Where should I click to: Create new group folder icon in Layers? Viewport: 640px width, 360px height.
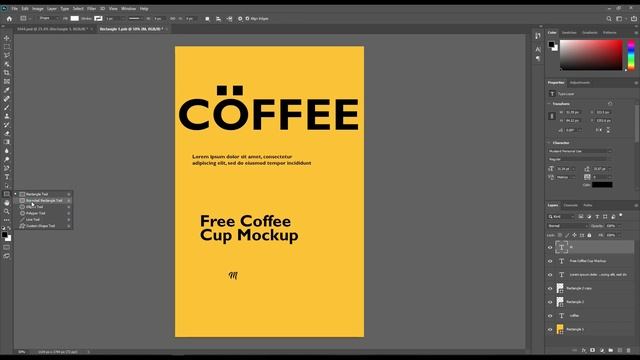(x=611, y=350)
